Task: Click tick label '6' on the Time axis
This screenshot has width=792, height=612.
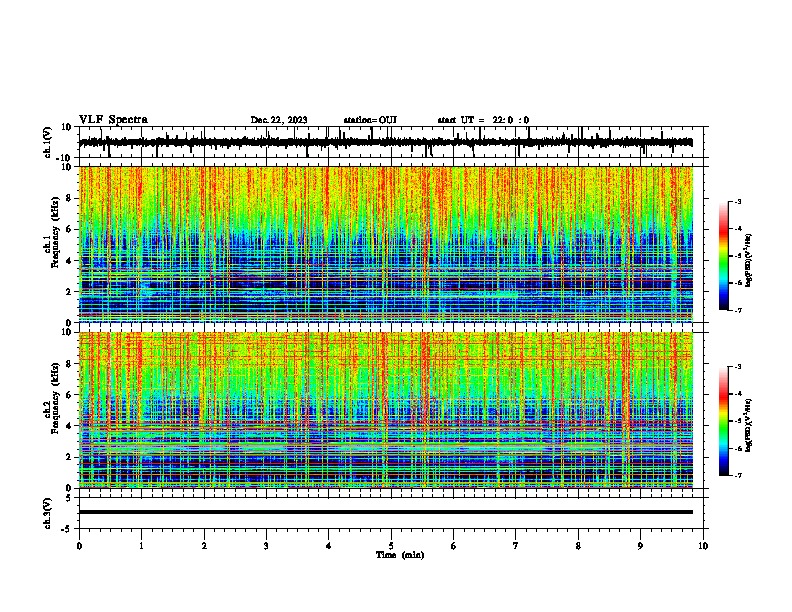Action: tap(454, 546)
